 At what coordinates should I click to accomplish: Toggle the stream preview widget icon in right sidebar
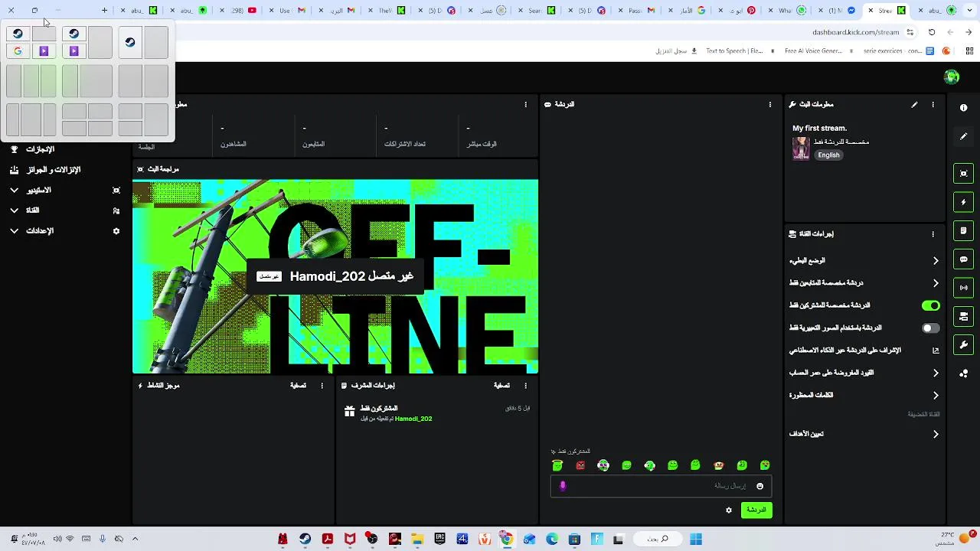(x=963, y=174)
